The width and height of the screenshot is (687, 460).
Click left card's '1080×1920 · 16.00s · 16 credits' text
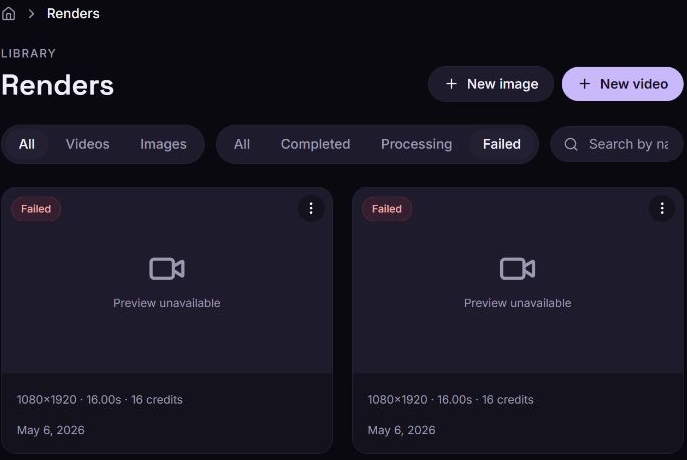[99, 400]
